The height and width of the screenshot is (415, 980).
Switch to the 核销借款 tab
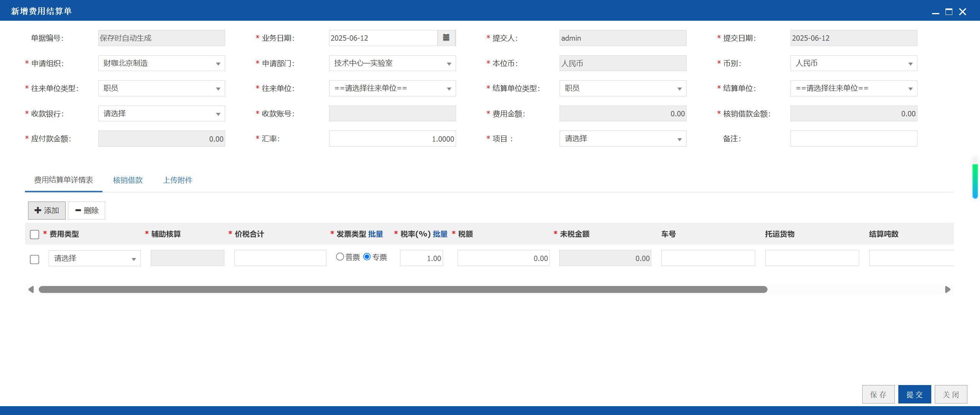point(128,180)
